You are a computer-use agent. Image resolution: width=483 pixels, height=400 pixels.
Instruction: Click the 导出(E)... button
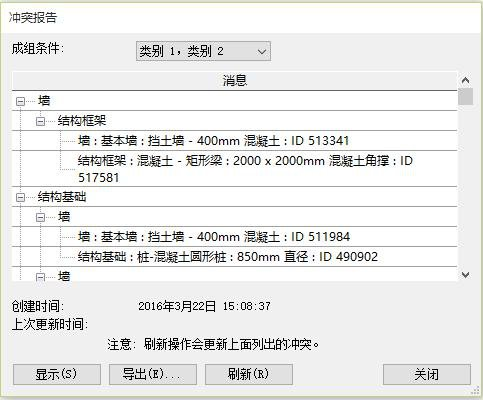click(153, 374)
